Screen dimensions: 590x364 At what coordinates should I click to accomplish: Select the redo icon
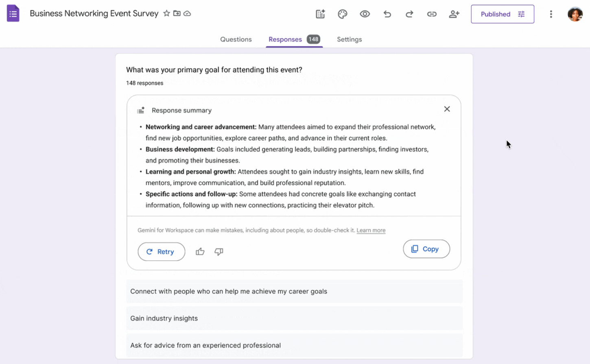[x=409, y=14]
